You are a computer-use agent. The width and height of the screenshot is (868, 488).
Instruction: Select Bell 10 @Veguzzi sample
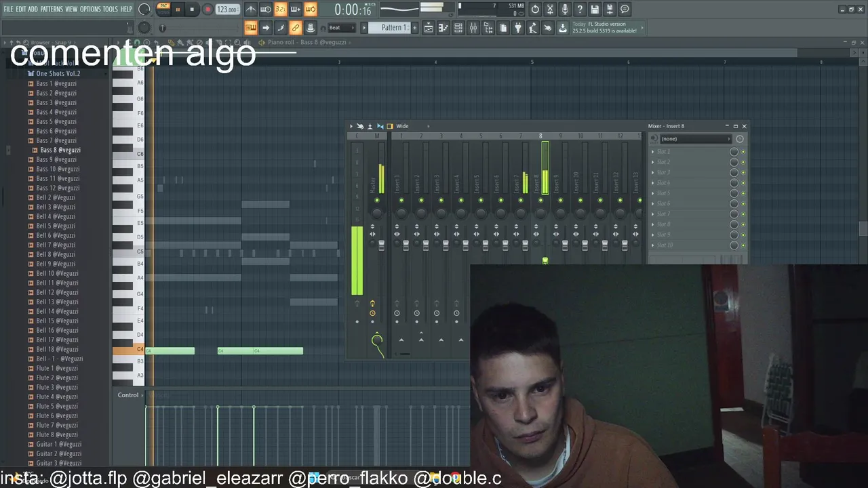point(57,273)
